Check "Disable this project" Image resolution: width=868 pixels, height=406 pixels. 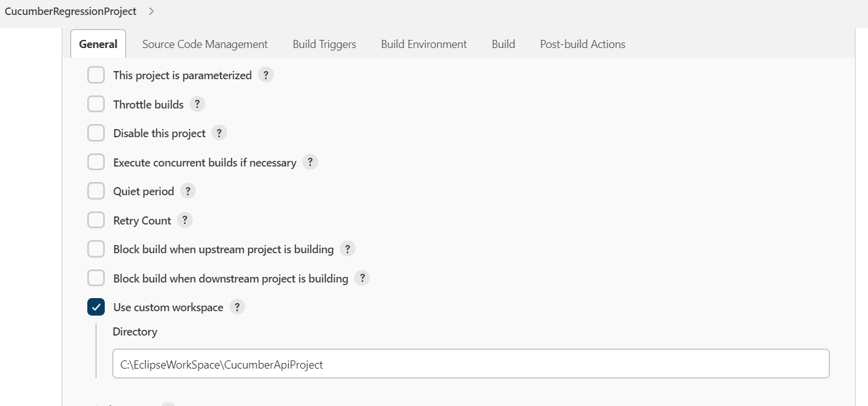96,132
